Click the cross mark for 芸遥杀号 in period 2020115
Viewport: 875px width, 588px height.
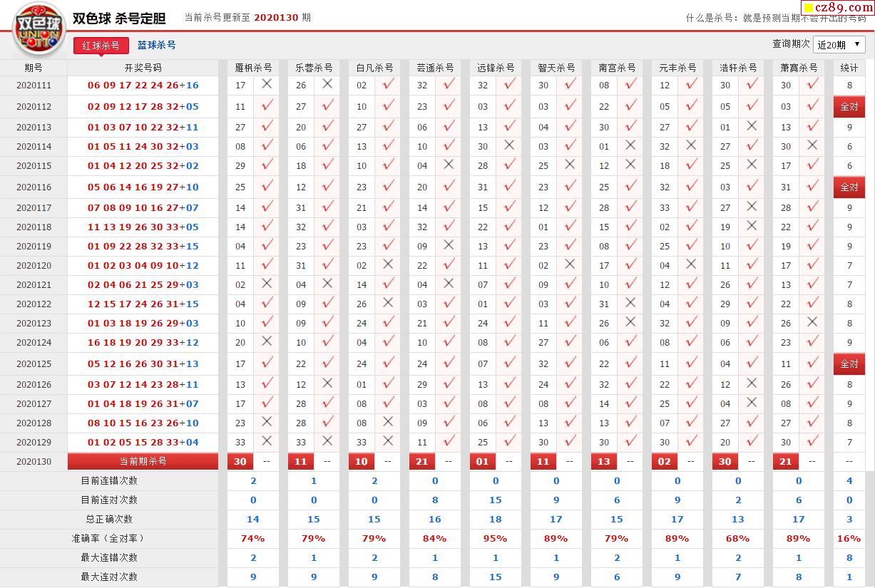[449, 165]
